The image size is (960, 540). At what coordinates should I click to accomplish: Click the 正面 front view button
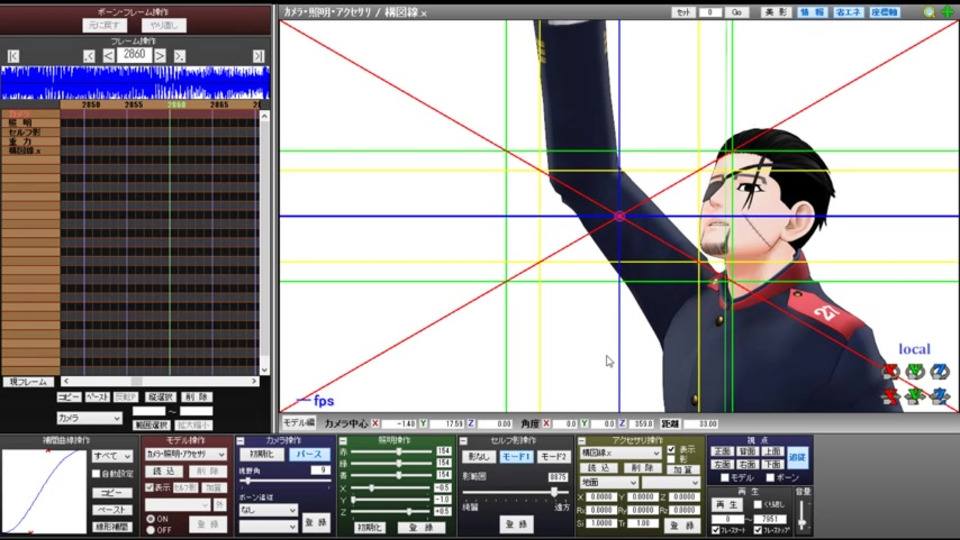722,452
